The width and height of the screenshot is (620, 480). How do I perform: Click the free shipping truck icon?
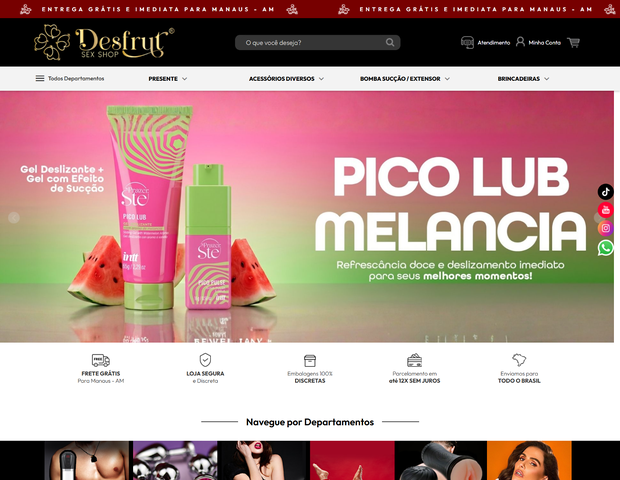101,360
